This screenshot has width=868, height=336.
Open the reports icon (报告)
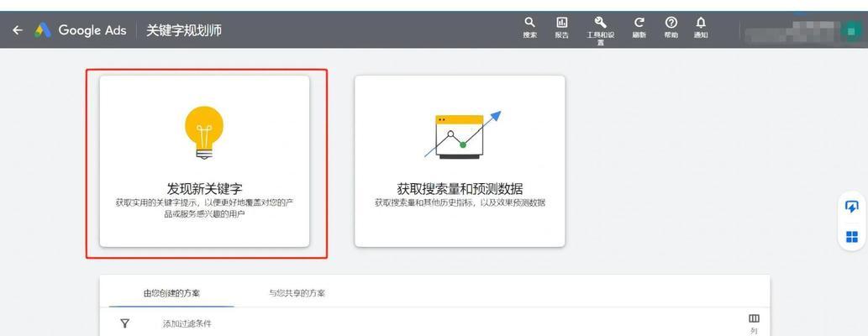click(x=562, y=27)
